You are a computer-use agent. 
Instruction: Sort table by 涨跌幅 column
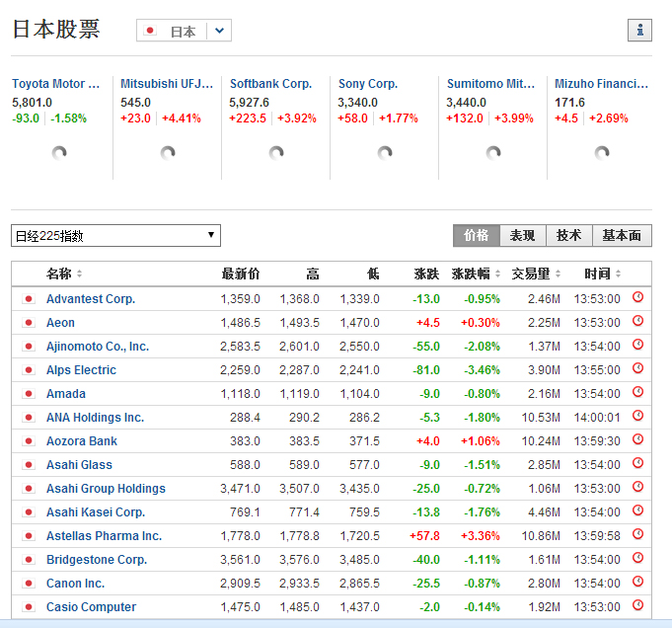pos(476,274)
